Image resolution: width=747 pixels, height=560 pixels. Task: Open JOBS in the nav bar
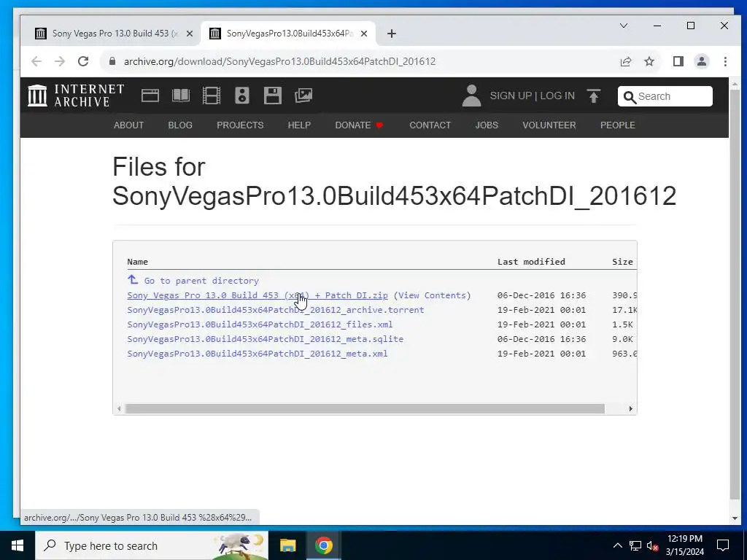[x=487, y=125]
